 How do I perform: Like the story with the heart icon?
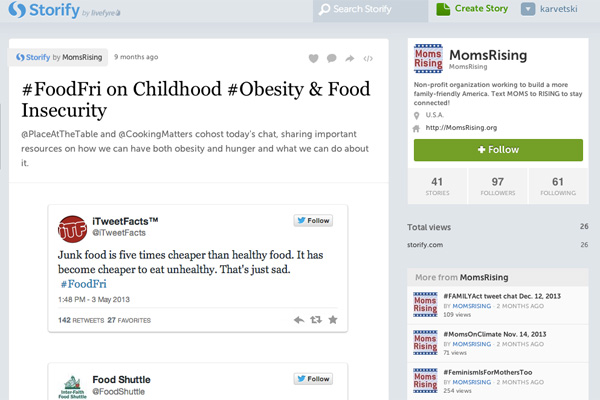(313, 58)
